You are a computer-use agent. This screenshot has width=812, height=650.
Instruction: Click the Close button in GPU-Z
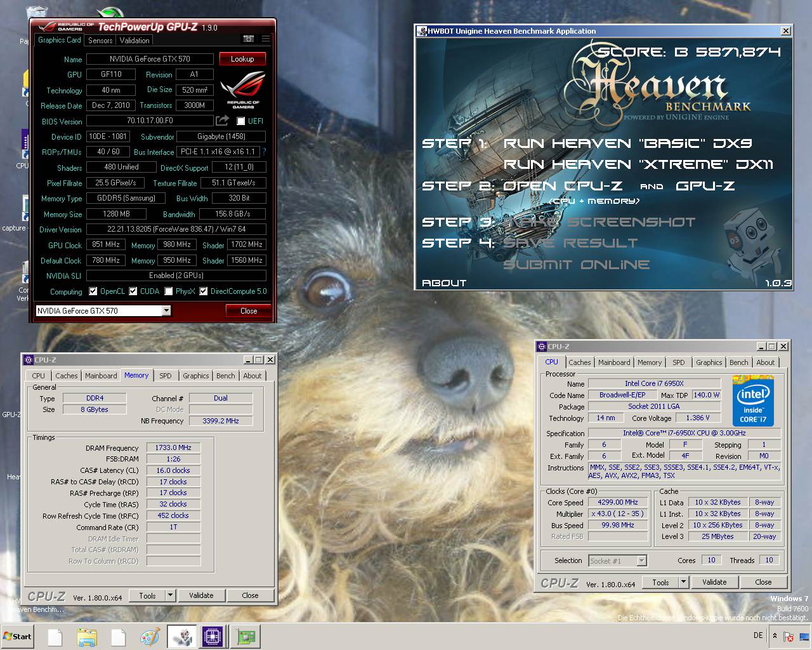click(x=249, y=311)
